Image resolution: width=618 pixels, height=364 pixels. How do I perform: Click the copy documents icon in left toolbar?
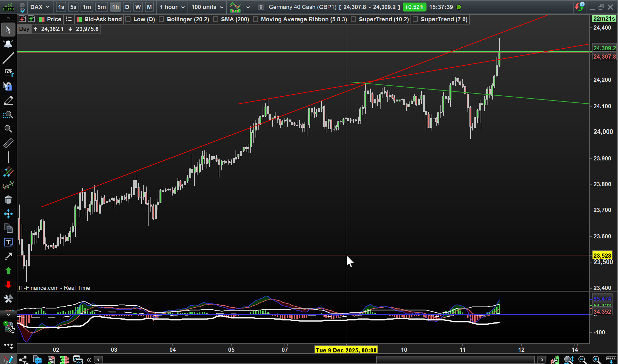coord(8,228)
